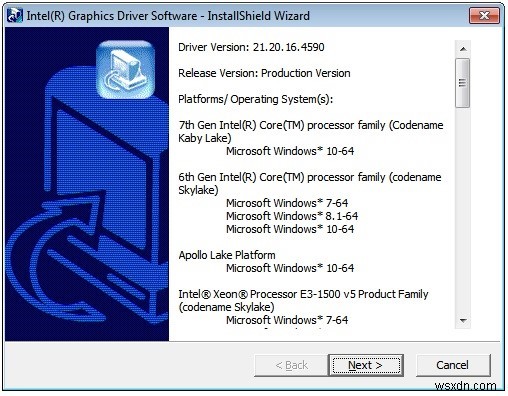This screenshot has height=396, width=508.
Task: Click 'Microsoft Windows* 7-64' under Xeon
Action: [x=287, y=320]
